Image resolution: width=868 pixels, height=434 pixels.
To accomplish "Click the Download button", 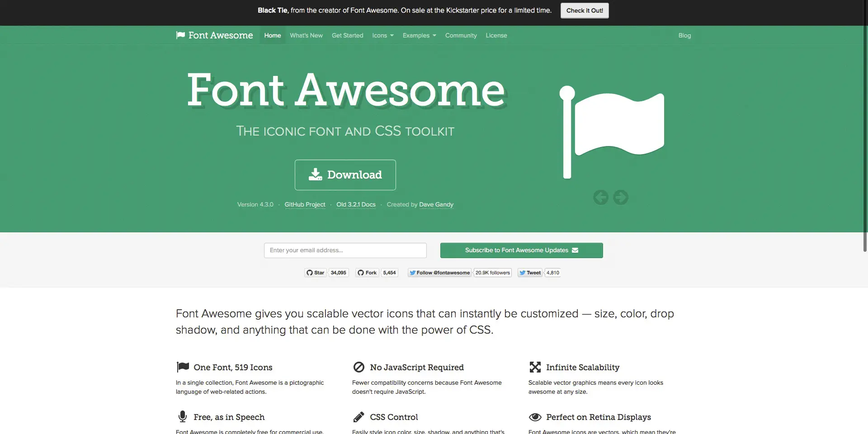I will click(x=345, y=175).
